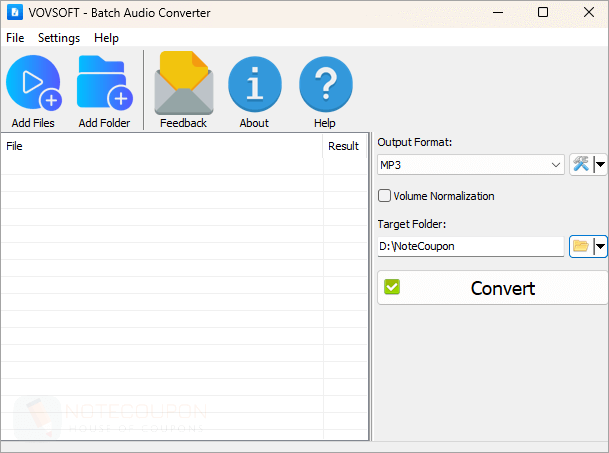Toggle the Volume Normalization checkbox
The image size is (609, 453).
tap(384, 195)
